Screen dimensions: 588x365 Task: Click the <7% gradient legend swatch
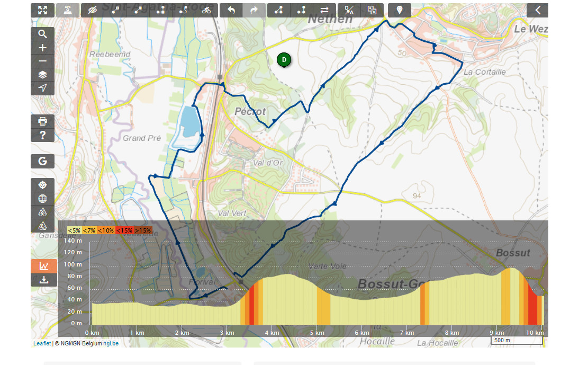(x=89, y=230)
